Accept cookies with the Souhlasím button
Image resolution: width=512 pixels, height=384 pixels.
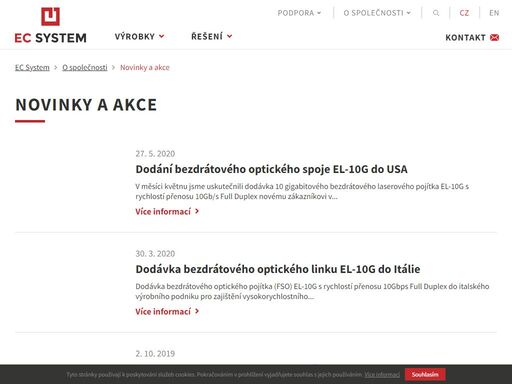(x=425, y=375)
